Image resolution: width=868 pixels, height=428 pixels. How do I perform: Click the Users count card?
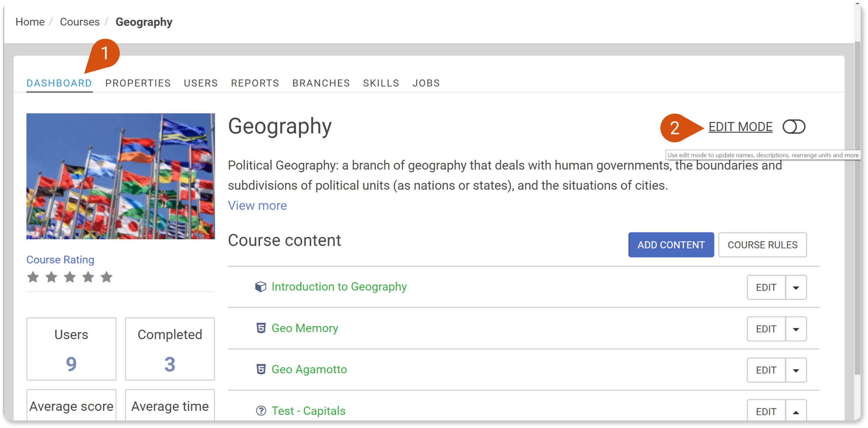pos(71,349)
